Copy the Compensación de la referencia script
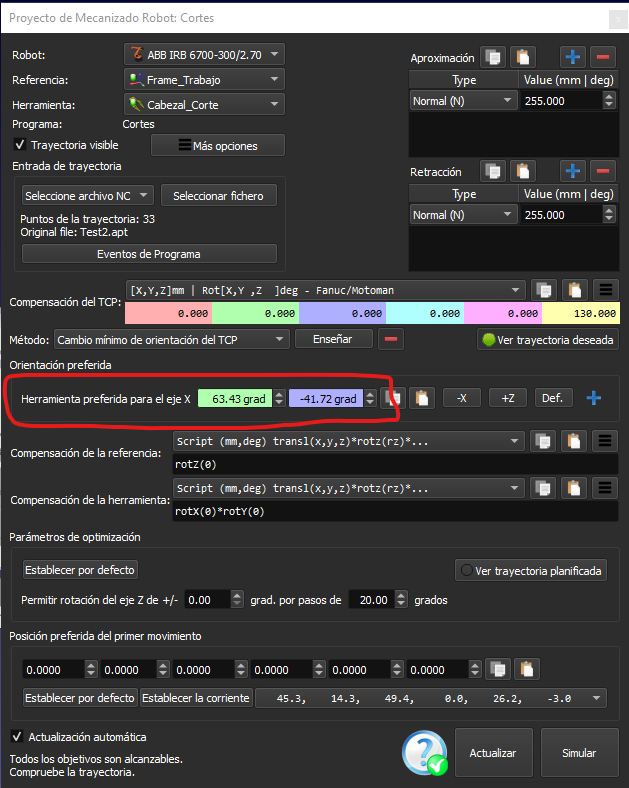Viewport: 629px width, 788px height. coord(543,441)
